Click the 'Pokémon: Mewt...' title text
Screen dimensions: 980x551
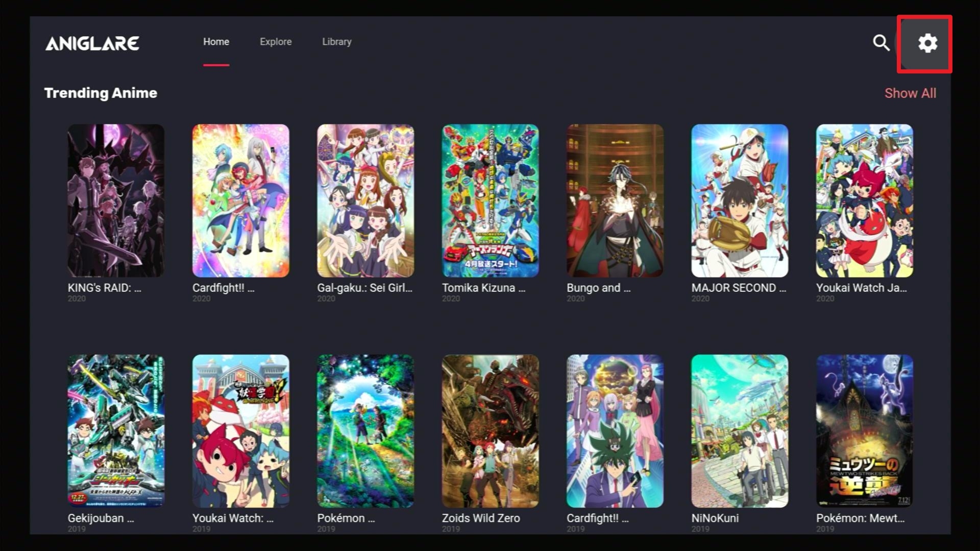point(860,518)
